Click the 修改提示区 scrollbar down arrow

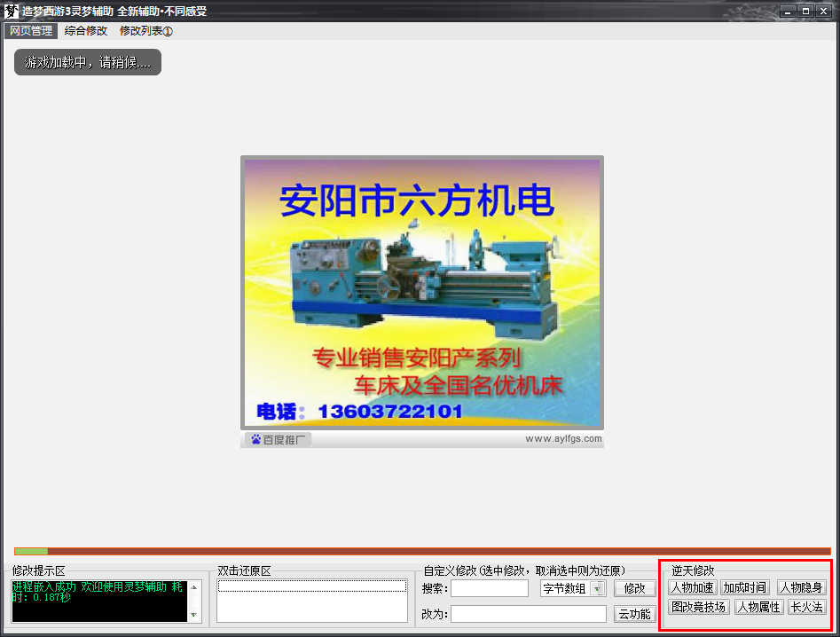(x=194, y=615)
